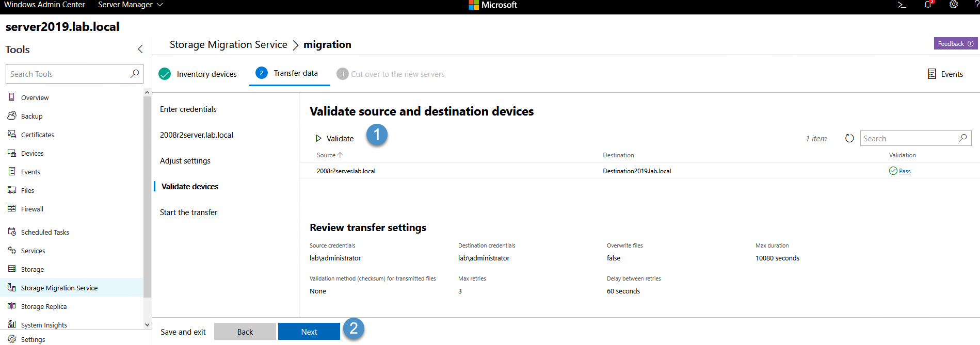
Task: Open the Backup tool icon
Action: coord(12,116)
